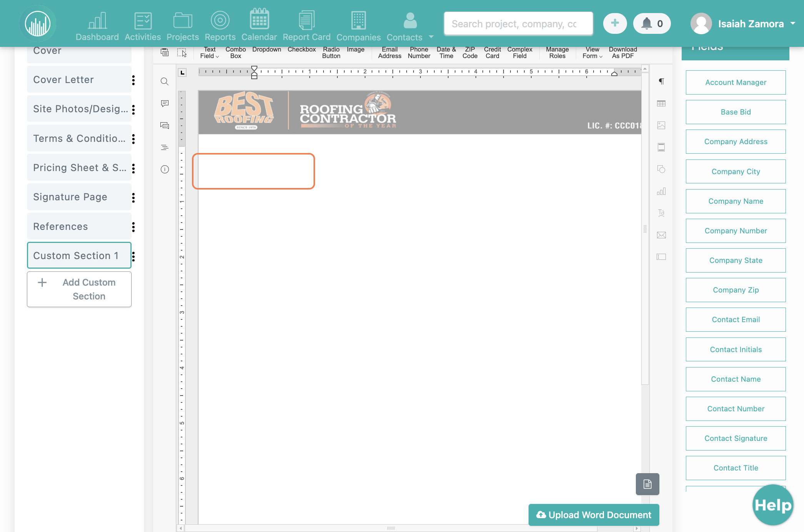Go to Projects in top navigation
Screen dimensions: 804x532
click(x=183, y=25)
